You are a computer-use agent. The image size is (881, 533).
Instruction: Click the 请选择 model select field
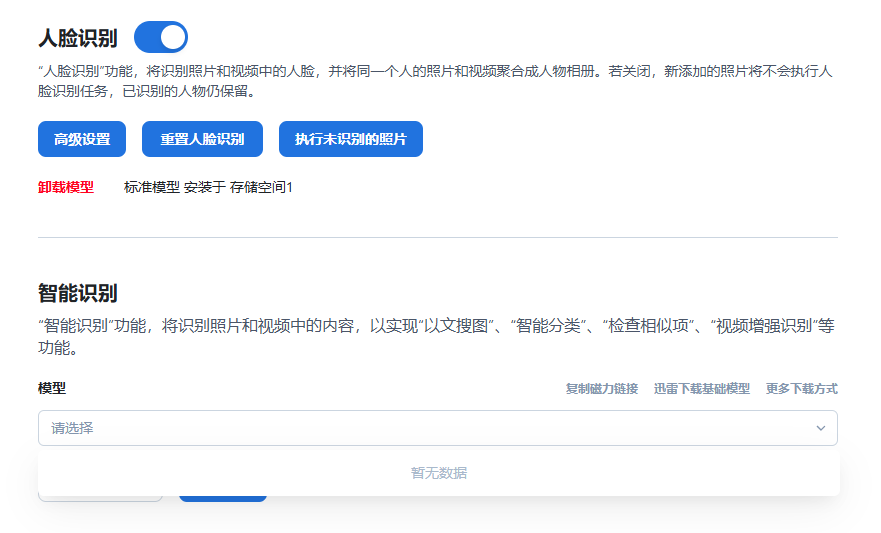click(x=420, y=428)
